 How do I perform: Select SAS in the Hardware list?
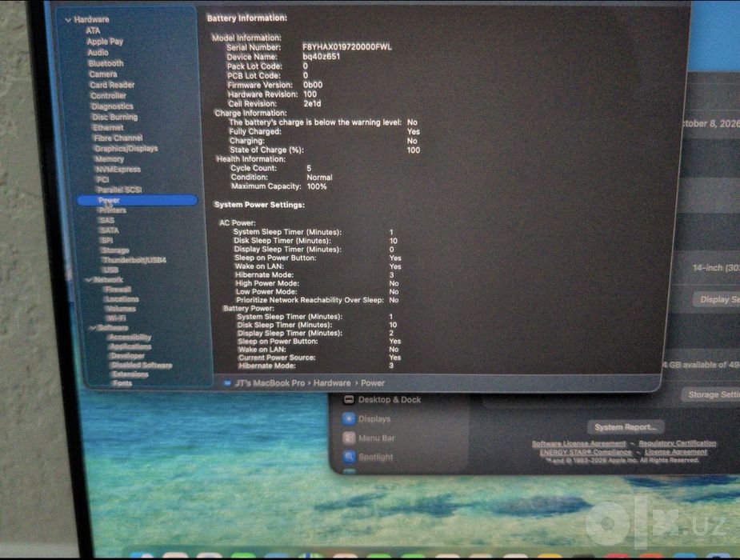click(106, 220)
